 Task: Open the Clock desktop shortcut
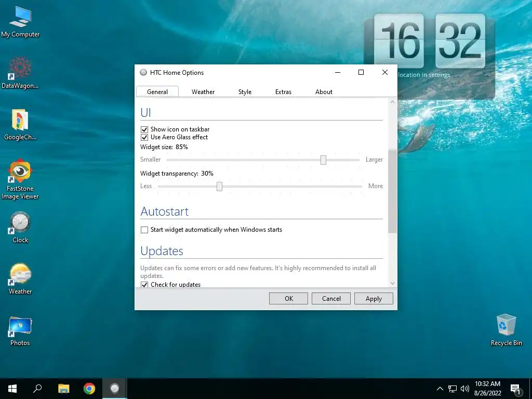pyautogui.click(x=20, y=228)
